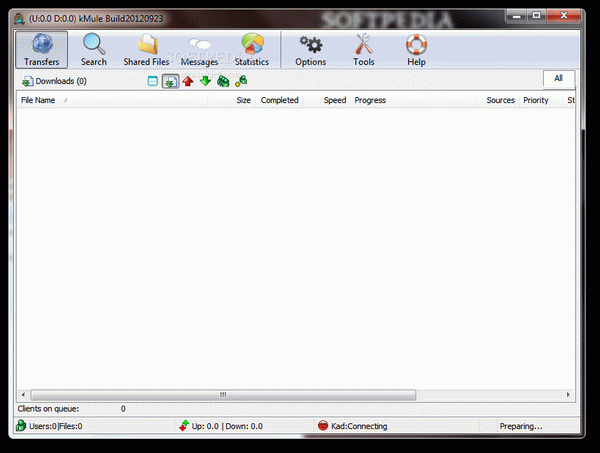Click the Up/Down transfer arrows icon
The width and height of the screenshot is (600, 453).
[184, 425]
